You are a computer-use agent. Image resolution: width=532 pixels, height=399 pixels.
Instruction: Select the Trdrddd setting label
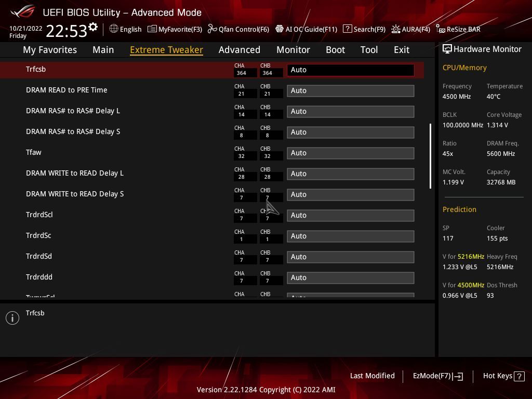point(39,277)
